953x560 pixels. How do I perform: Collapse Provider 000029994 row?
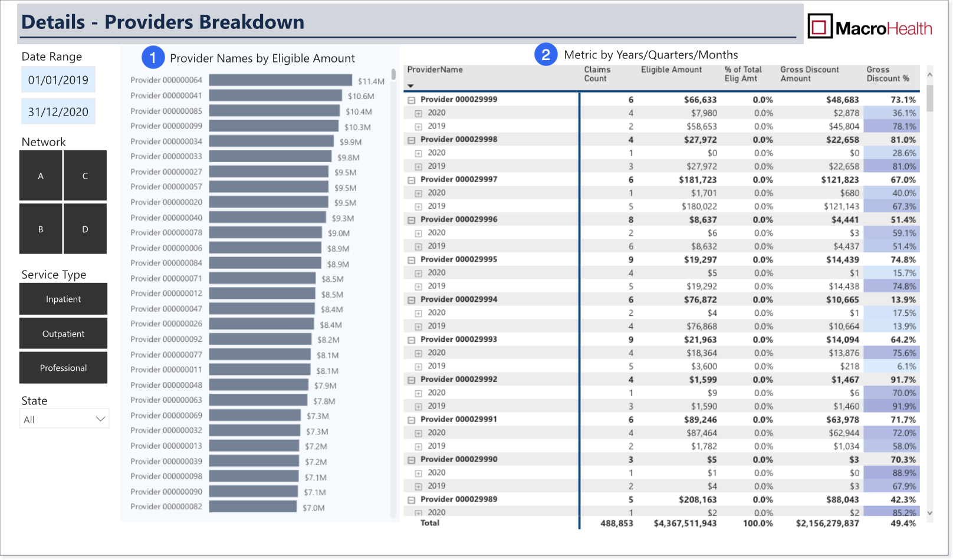[412, 300]
